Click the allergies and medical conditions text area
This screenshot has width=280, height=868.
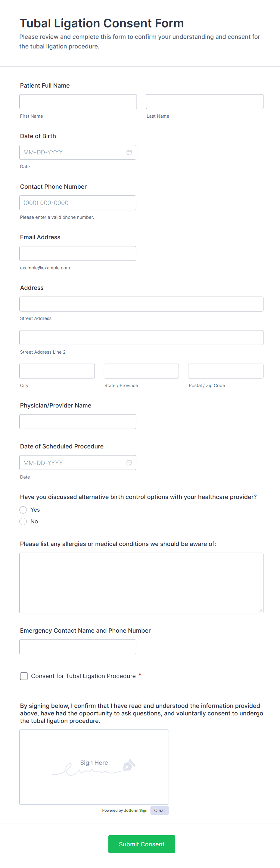[141, 583]
